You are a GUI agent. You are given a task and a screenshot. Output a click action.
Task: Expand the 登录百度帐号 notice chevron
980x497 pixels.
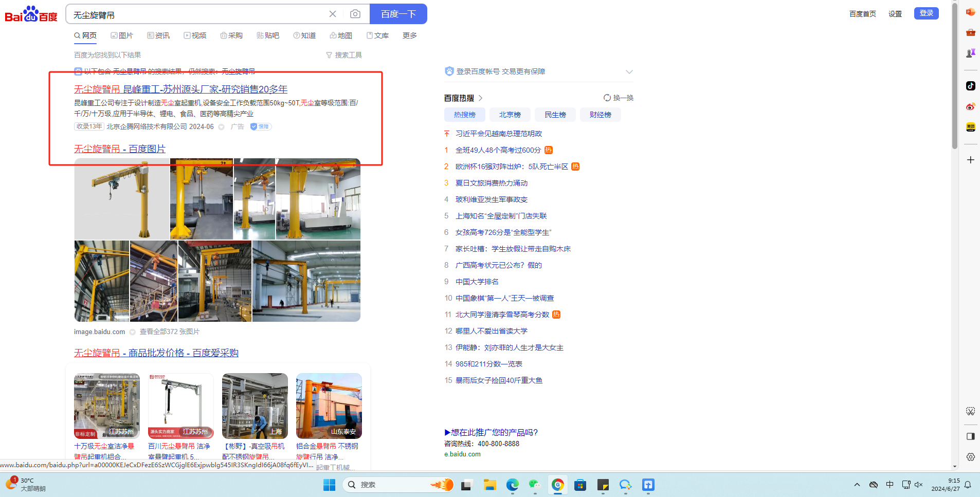point(629,72)
